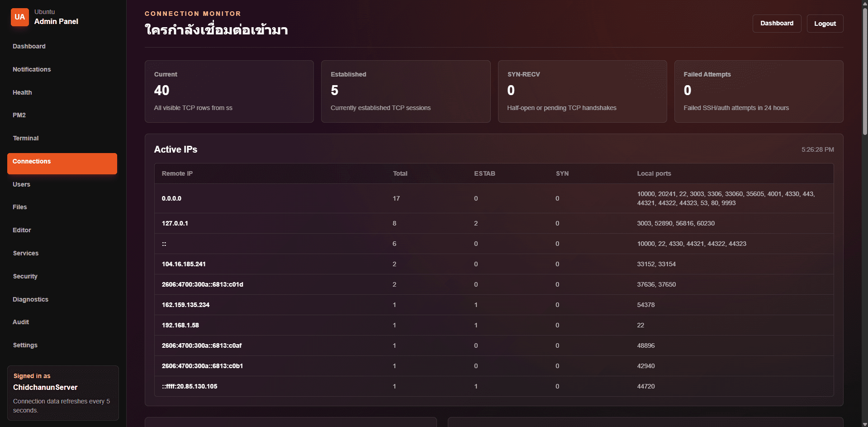Open the Security page
The height and width of the screenshot is (427, 868).
[x=25, y=276]
